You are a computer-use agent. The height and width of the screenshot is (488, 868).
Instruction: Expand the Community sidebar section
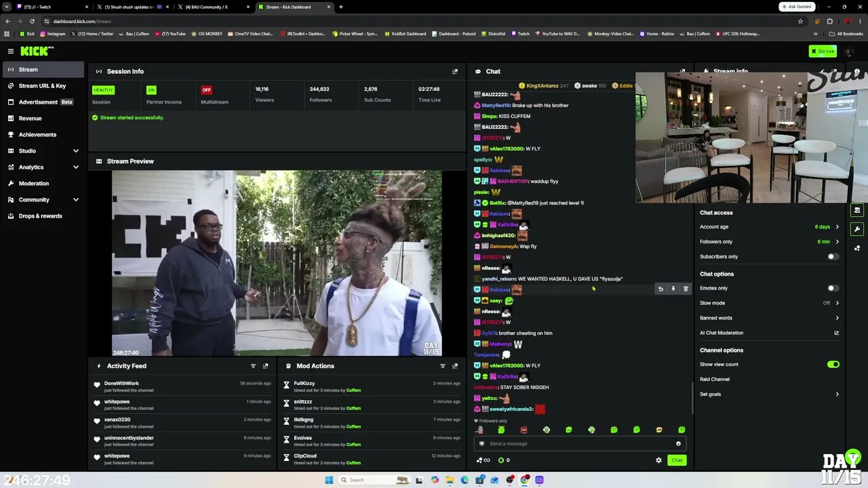76,199
